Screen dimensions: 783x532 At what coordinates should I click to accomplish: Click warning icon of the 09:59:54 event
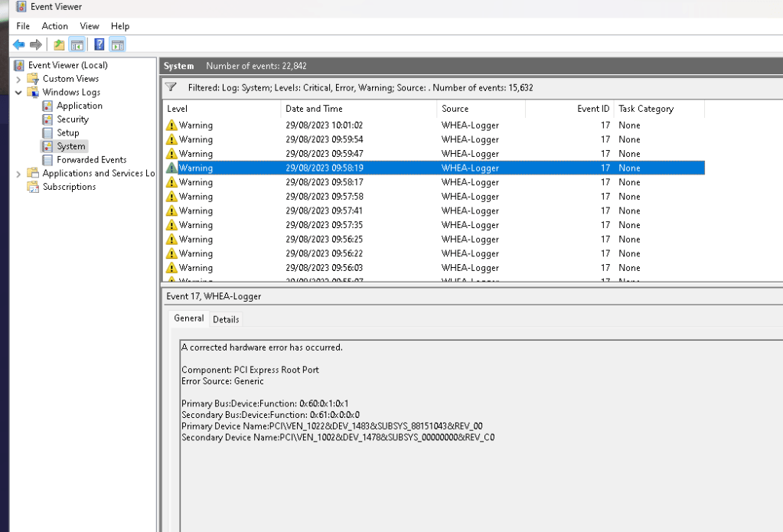point(171,139)
